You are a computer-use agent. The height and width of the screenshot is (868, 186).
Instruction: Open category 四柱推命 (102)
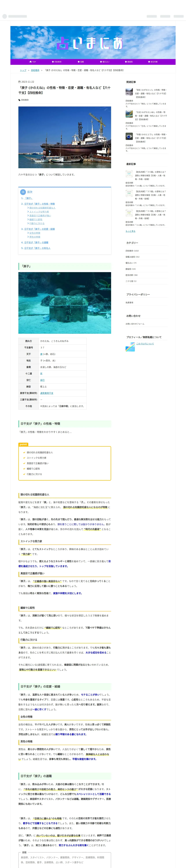tap(132, 251)
